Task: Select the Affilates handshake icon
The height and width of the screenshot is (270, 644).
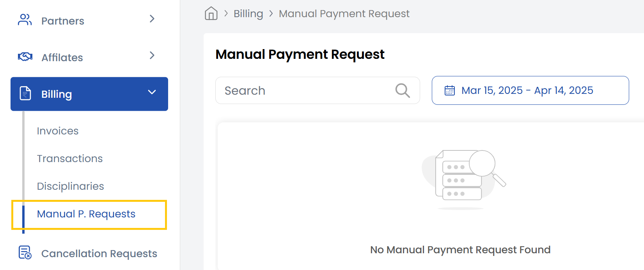Action: (x=25, y=56)
